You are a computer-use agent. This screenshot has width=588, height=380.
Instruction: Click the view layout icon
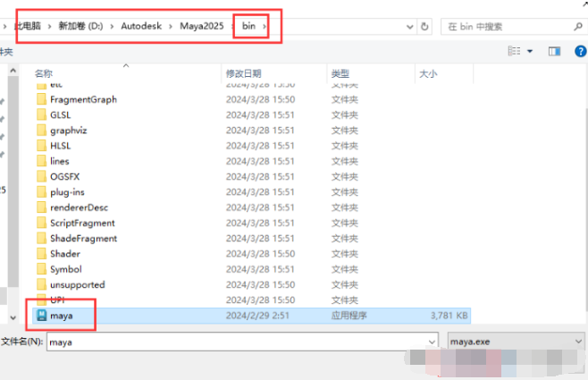(x=514, y=51)
